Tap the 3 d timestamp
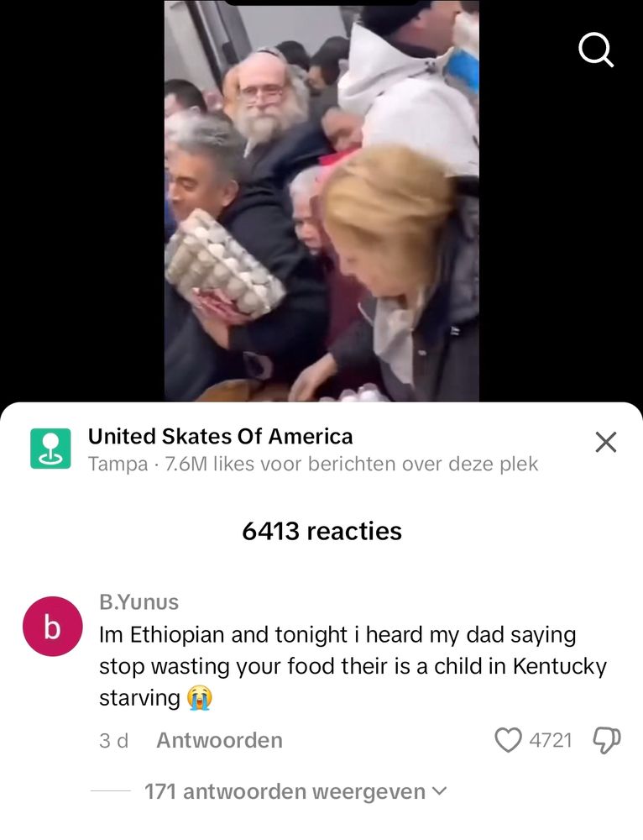This screenshot has height=840, width=643. pos(113,740)
